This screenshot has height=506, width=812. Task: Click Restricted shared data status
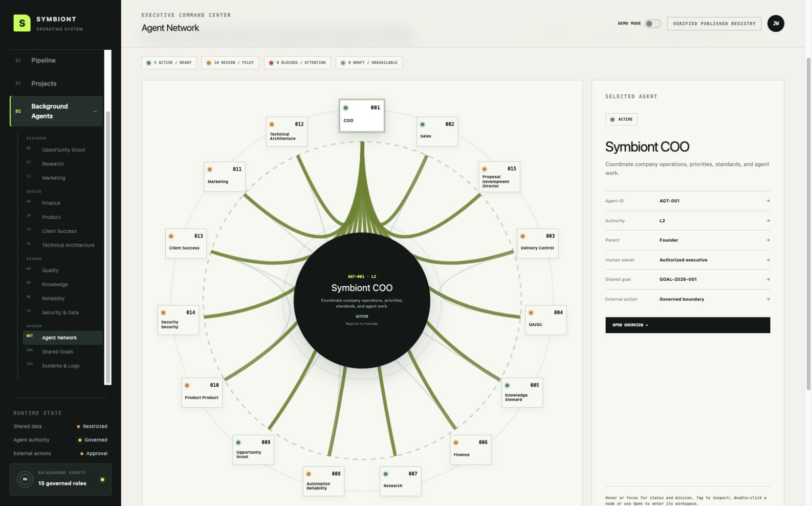[x=92, y=426]
